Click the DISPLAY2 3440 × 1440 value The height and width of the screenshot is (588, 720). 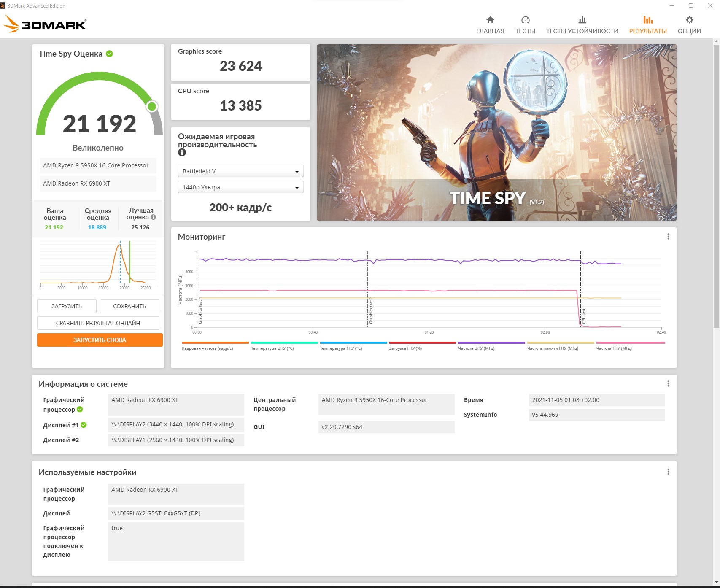point(176,424)
